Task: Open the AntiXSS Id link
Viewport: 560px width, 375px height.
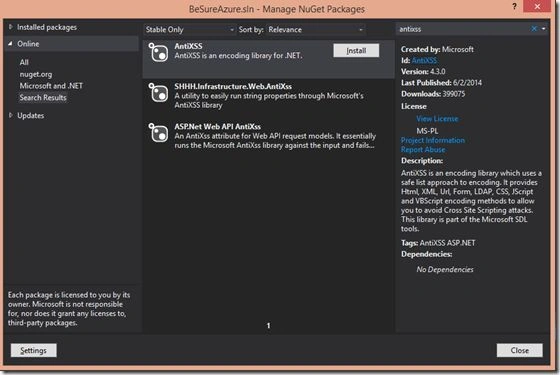Action: pos(424,60)
